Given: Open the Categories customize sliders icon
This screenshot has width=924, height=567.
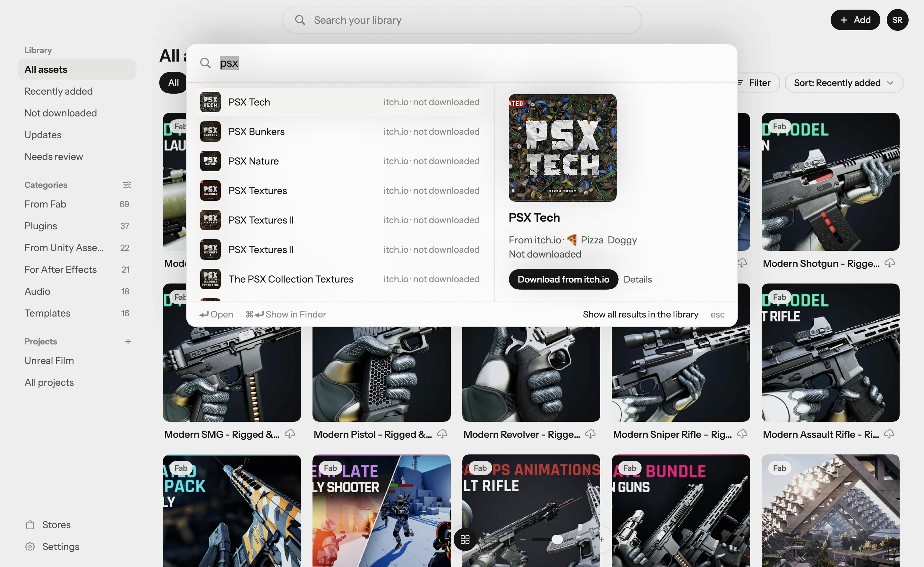Looking at the screenshot, I should (127, 185).
